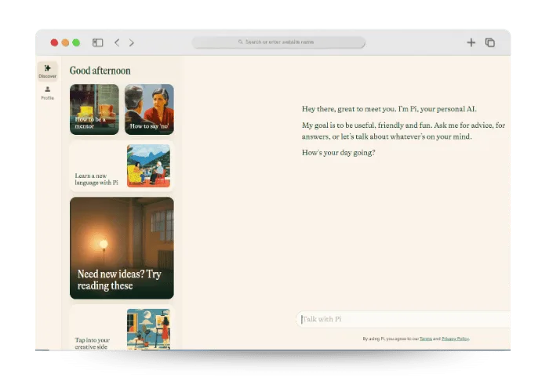The width and height of the screenshot is (549, 392).
Task: Toggle the browser sidebar panel icon
Action: click(97, 42)
